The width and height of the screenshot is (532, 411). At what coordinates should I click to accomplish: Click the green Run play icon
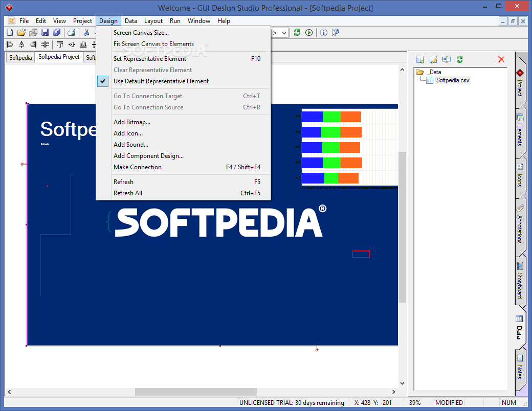(x=309, y=33)
